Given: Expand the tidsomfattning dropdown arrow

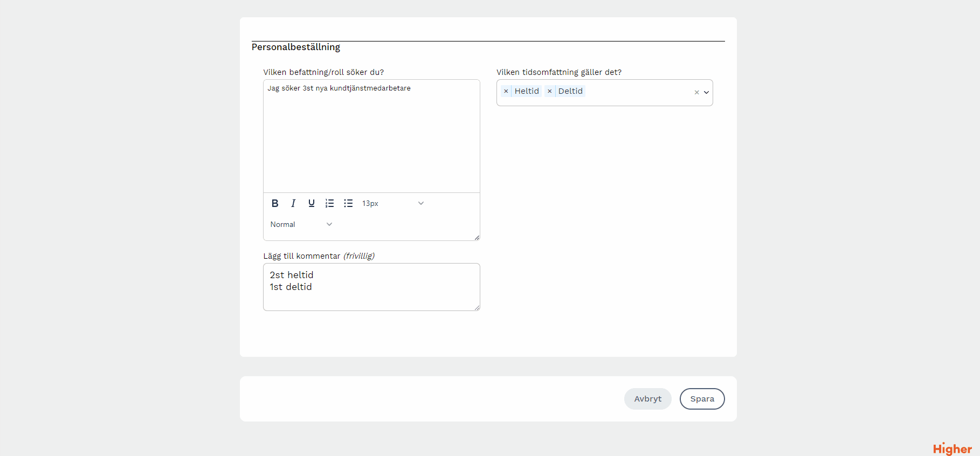Looking at the screenshot, I should pos(706,92).
